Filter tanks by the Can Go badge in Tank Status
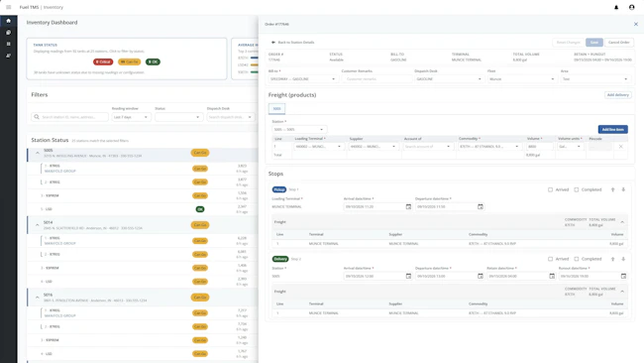The width and height of the screenshot is (644, 363). pyautogui.click(x=130, y=61)
